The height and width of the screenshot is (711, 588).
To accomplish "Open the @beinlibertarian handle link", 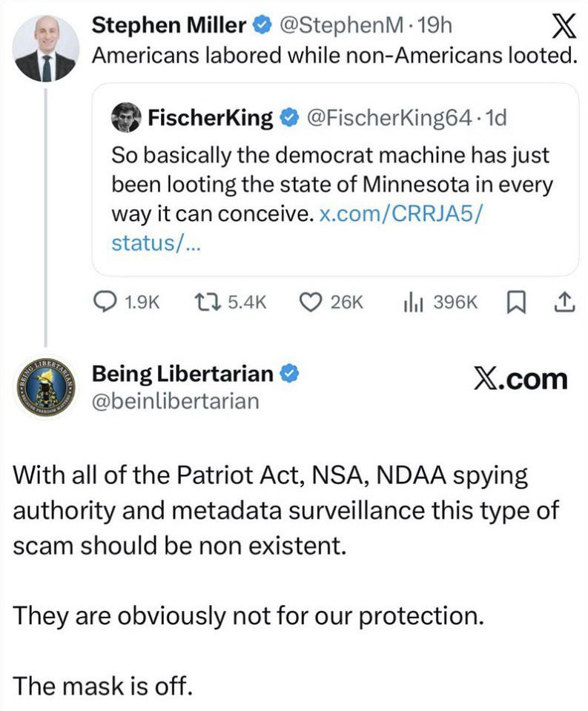I will (176, 401).
